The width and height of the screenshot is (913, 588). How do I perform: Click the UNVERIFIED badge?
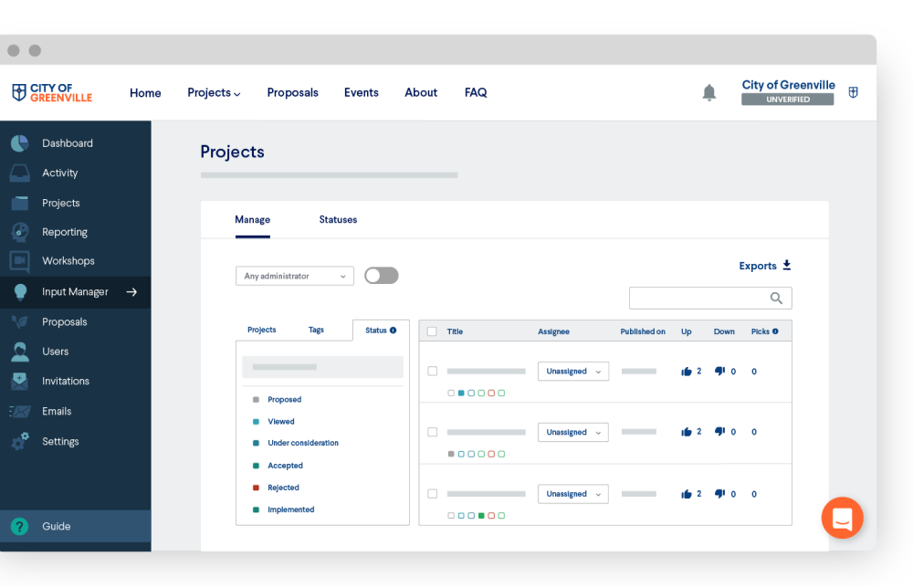point(787,100)
